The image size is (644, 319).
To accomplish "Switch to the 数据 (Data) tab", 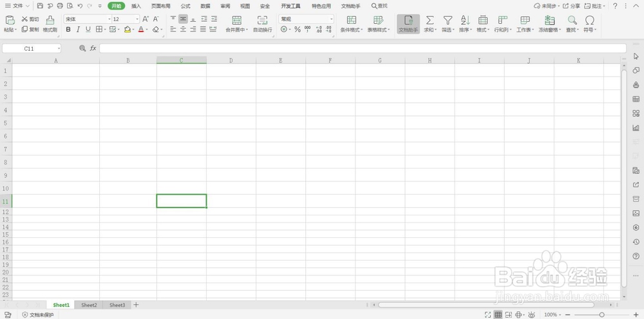I will pyautogui.click(x=205, y=6).
